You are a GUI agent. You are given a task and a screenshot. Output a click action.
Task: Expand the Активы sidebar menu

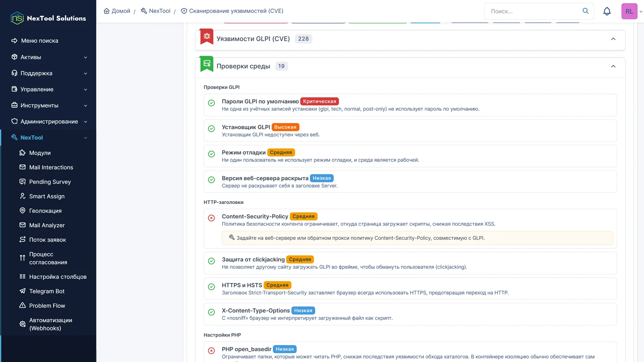pos(49,57)
